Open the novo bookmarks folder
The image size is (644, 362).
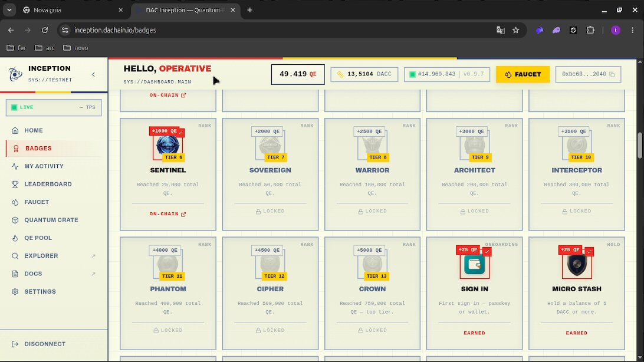point(75,48)
